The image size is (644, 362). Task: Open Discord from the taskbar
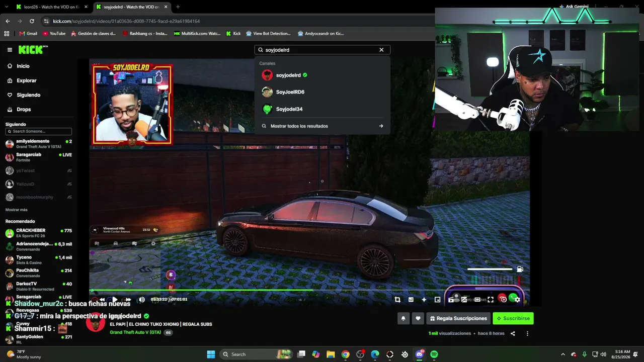click(x=420, y=354)
